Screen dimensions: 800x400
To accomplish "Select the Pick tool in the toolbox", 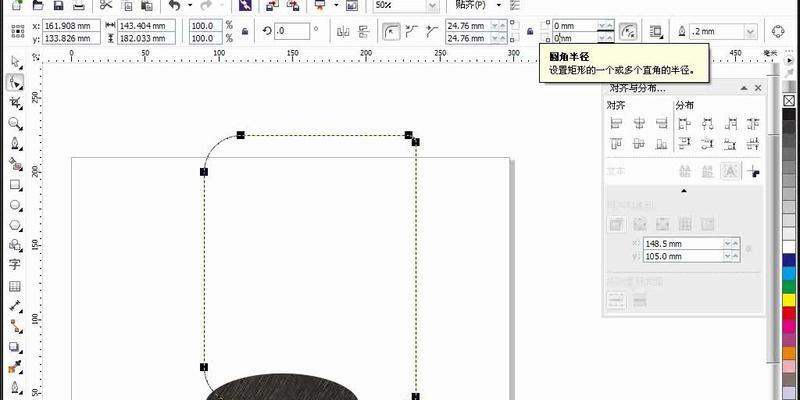I will 15,62.
